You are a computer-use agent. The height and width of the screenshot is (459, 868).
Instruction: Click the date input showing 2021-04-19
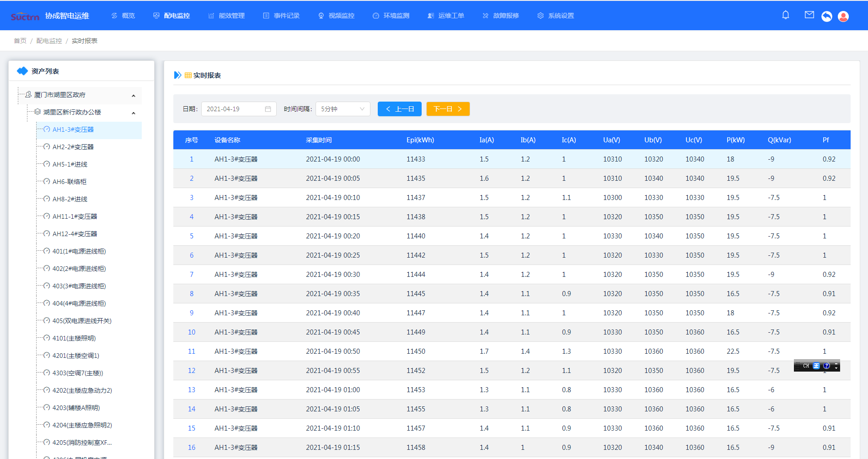click(x=239, y=109)
